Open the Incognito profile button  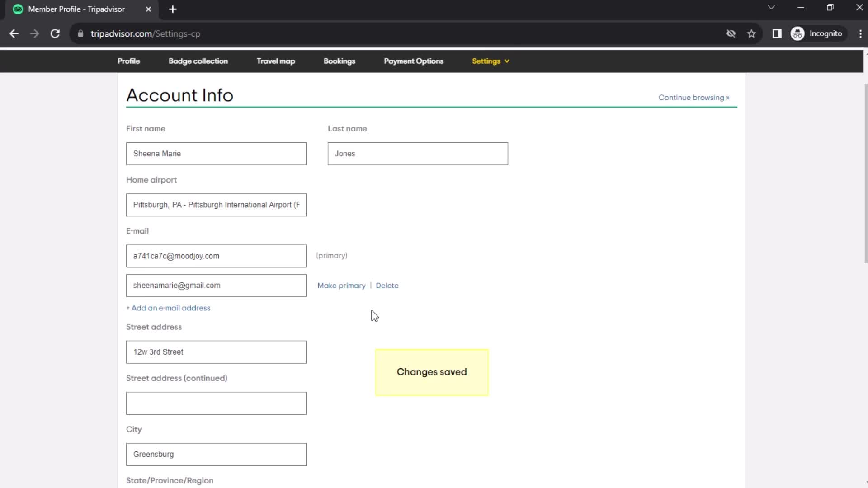(818, 34)
